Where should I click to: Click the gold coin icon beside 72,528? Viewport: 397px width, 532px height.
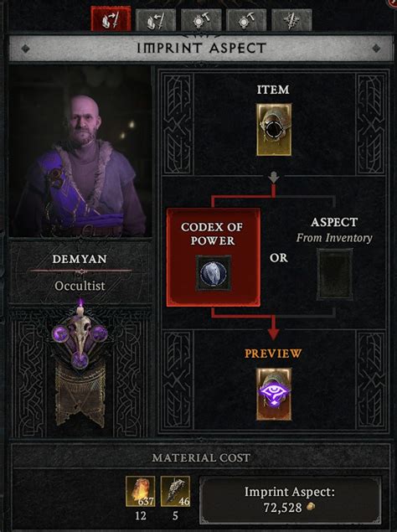(x=310, y=507)
